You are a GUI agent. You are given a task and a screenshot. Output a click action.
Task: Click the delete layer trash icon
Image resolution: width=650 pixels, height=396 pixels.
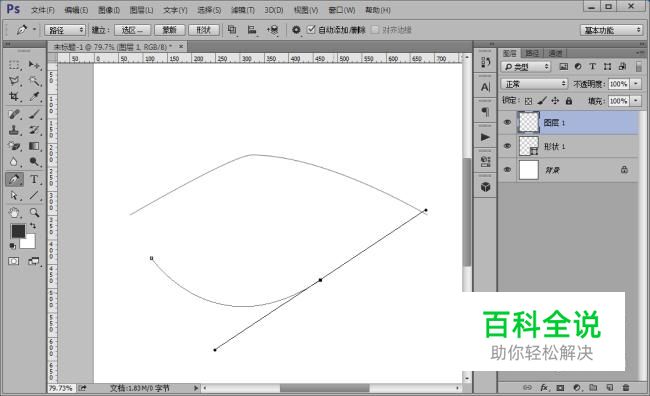click(626, 387)
